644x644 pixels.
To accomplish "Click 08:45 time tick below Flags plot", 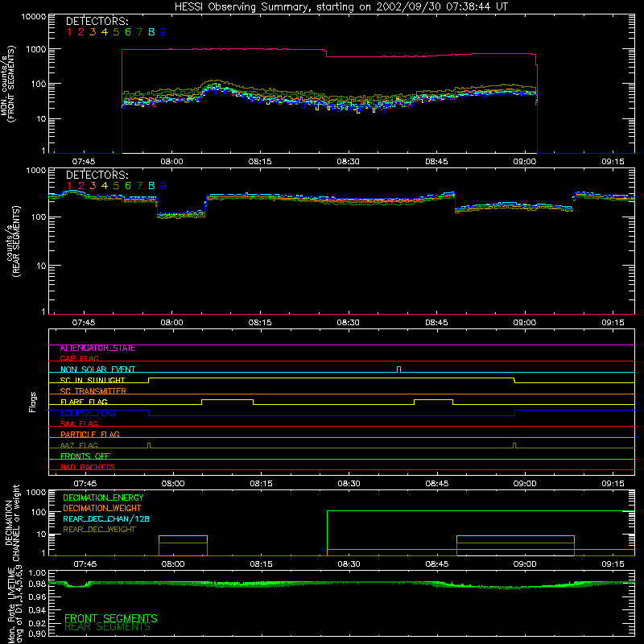I will (436, 484).
